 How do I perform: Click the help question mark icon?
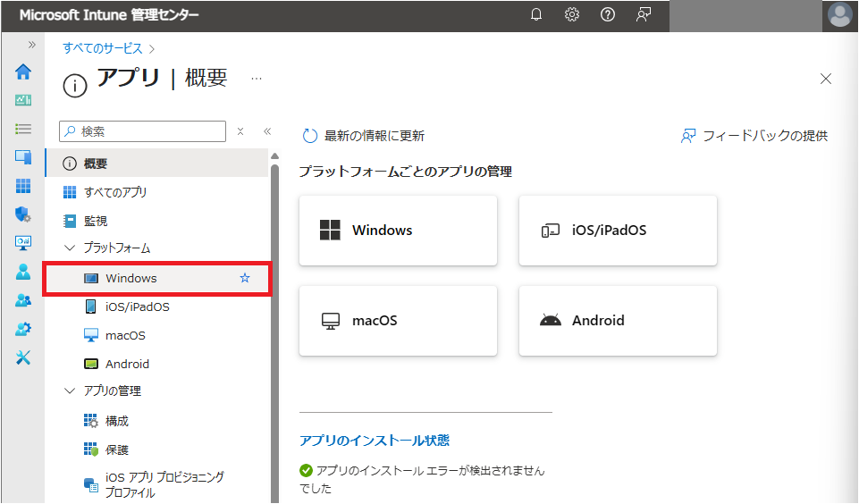click(608, 15)
